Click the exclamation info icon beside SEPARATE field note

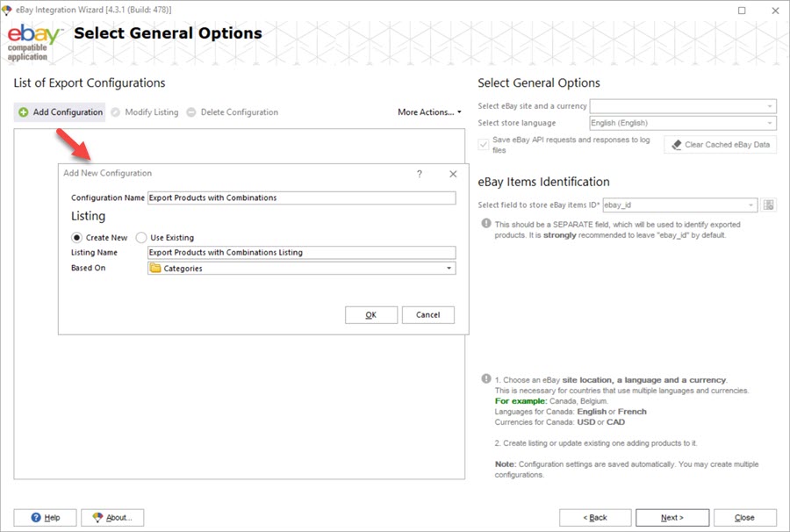pos(485,223)
